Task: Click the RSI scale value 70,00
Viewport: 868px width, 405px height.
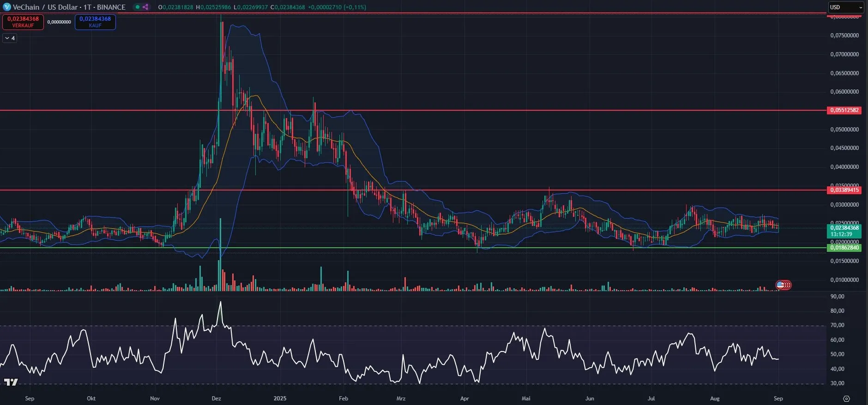Action: click(838, 325)
